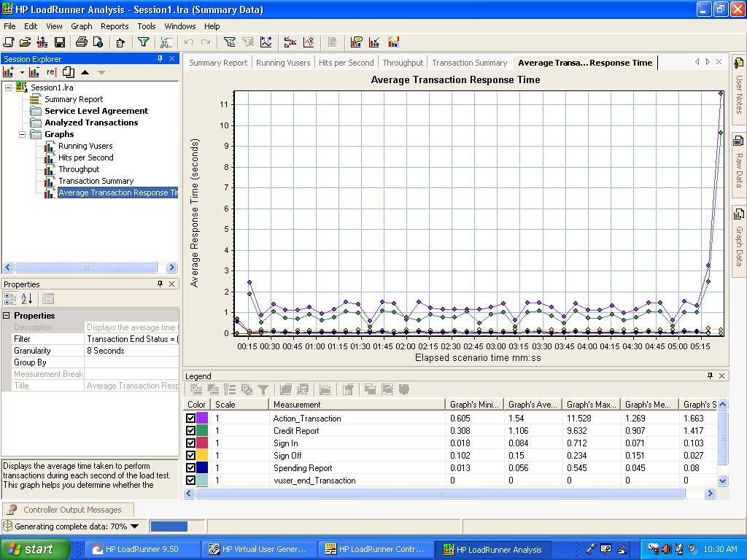Click the Set Granularity line chart icon
Viewport: 747px width, 560px height.
pos(266,42)
